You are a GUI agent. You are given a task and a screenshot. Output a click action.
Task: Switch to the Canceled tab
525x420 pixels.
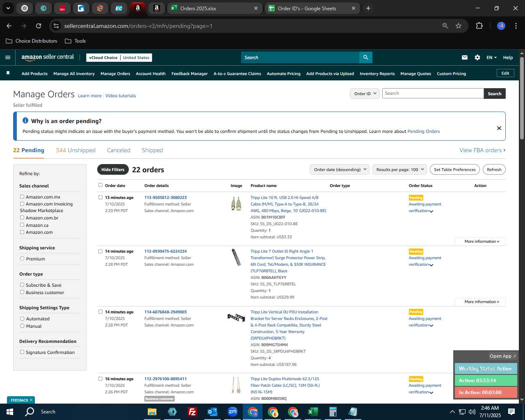(x=119, y=150)
